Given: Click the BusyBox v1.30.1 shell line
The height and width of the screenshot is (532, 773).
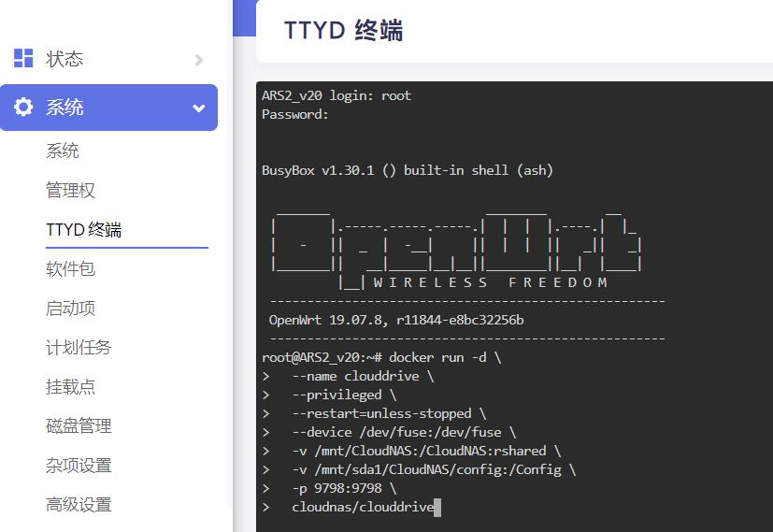Looking at the screenshot, I should (408, 170).
